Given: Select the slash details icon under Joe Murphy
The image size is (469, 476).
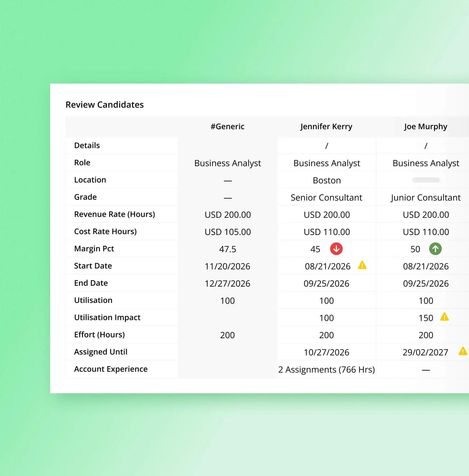Looking at the screenshot, I should tap(426, 145).
